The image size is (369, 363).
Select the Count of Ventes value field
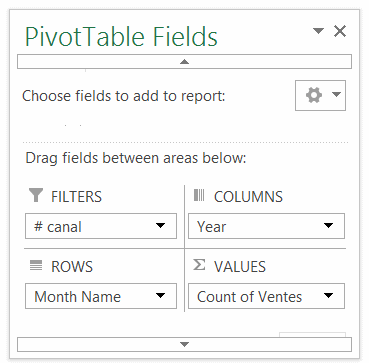tap(266, 296)
